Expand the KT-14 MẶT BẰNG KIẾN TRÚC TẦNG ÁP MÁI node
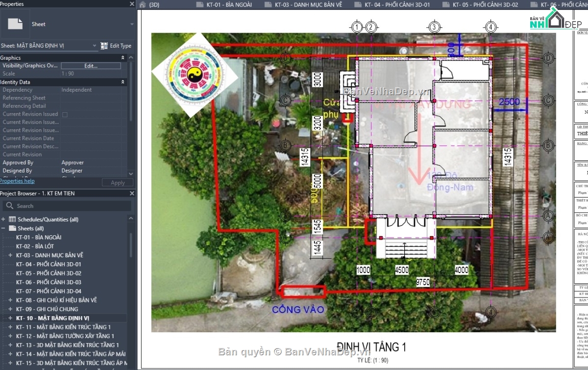This screenshot has width=588, height=370. [x=10, y=354]
